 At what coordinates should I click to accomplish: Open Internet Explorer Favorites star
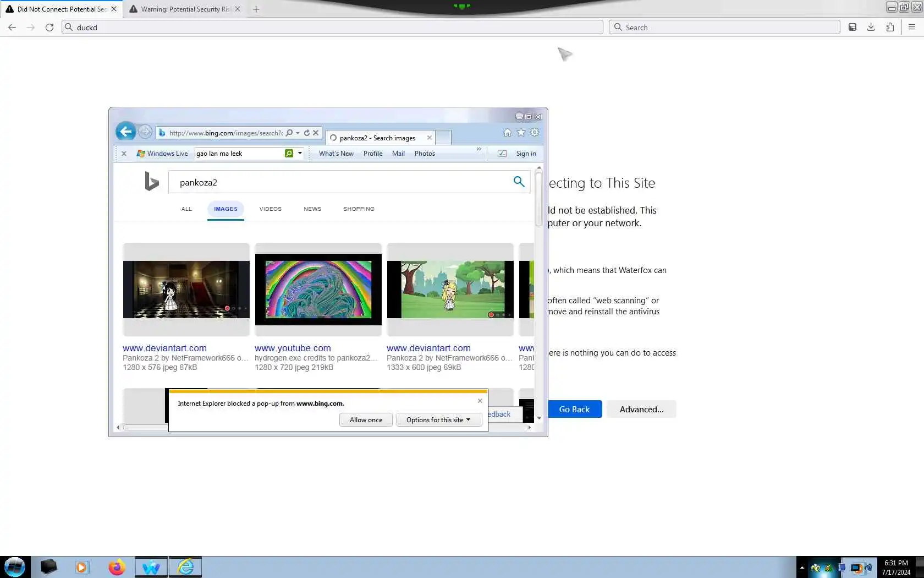(x=521, y=132)
